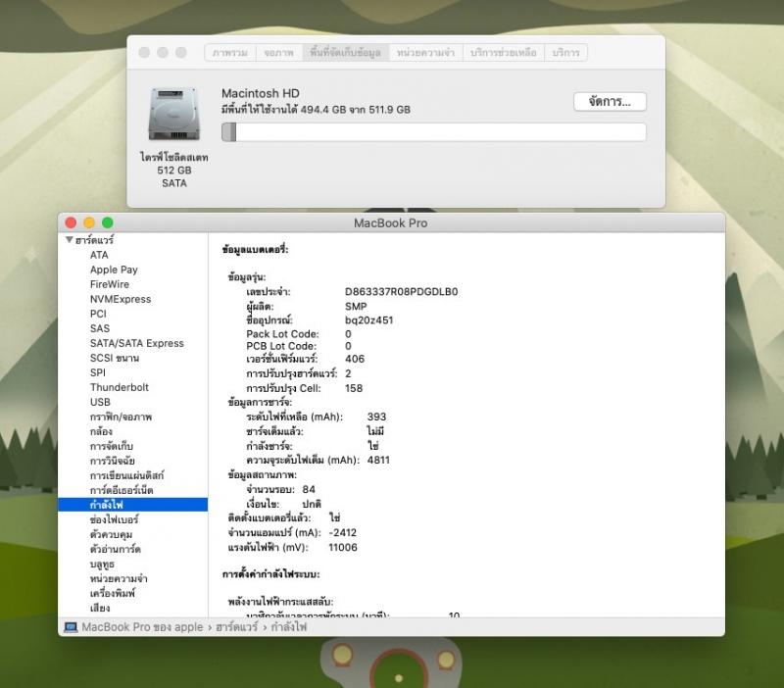The width and height of the screenshot is (784, 688).
Task: Click firmware version value 406
Action: (355, 359)
